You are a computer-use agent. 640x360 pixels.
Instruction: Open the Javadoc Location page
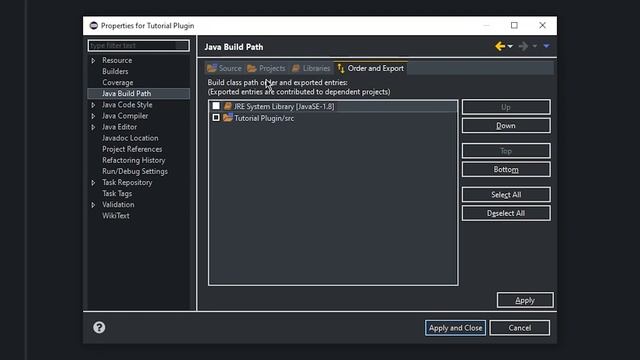pos(130,138)
